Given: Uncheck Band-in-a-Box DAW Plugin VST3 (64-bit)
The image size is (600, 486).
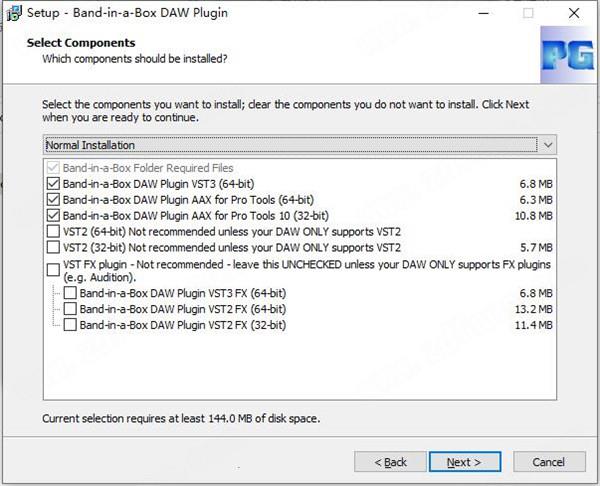Looking at the screenshot, I should (53, 184).
